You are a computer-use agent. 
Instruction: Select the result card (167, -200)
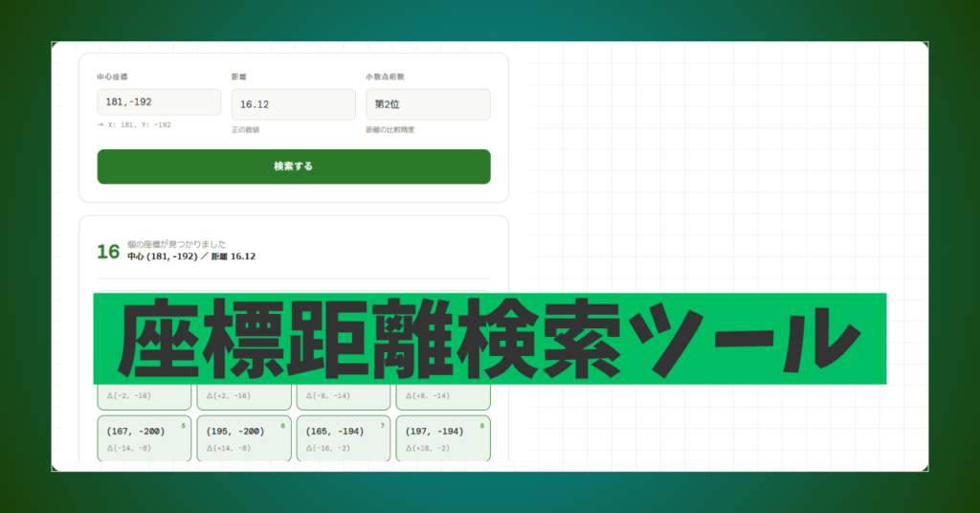coord(145,438)
